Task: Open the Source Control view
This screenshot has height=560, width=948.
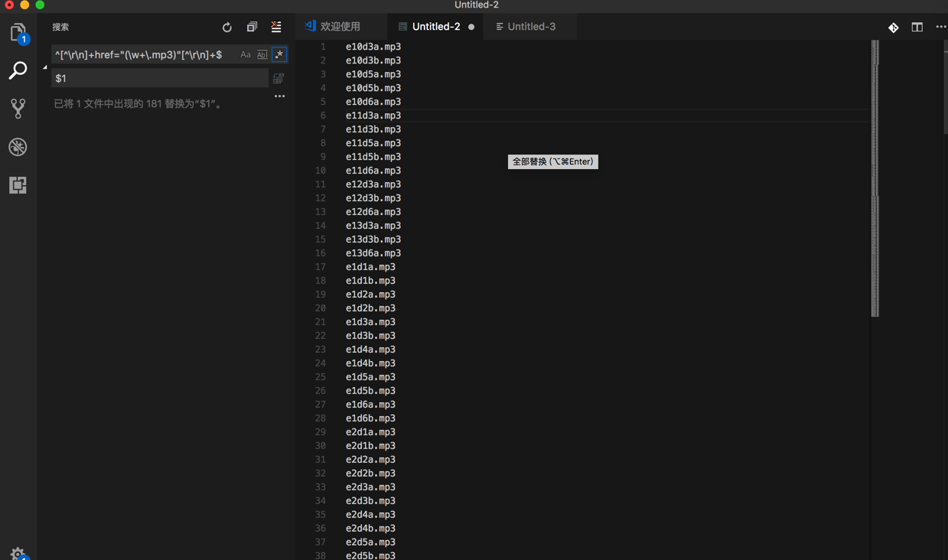Action: (18, 109)
